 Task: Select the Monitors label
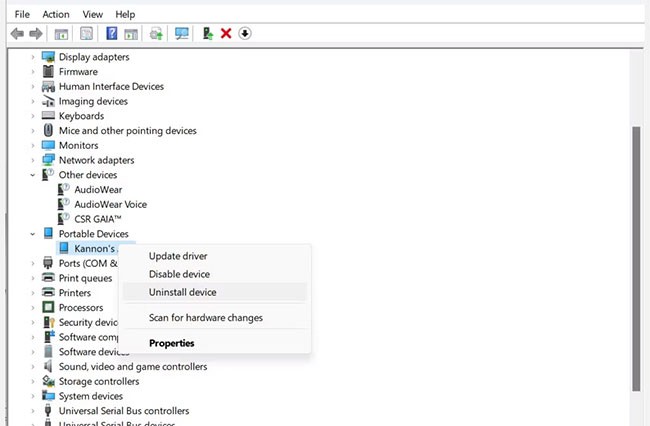[x=79, y=145]
